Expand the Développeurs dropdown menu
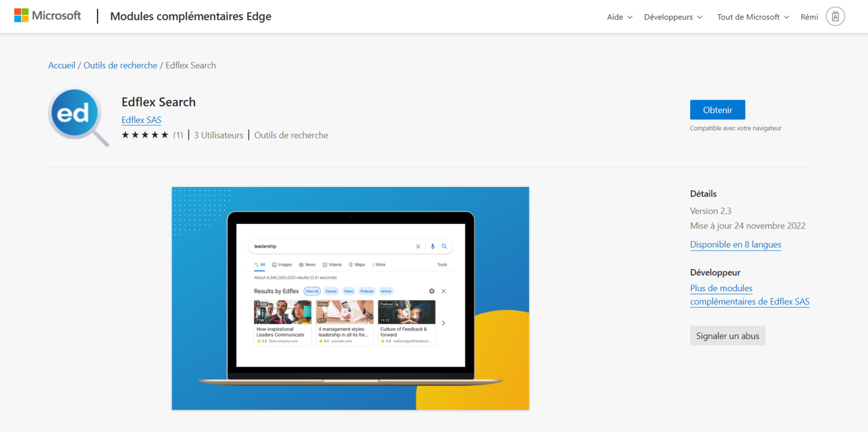Screen dimensions: 868x432 [673, 17]
